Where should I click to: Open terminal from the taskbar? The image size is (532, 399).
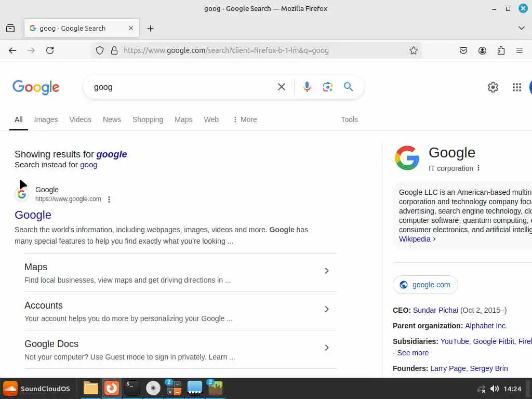[x=132, y=389]
